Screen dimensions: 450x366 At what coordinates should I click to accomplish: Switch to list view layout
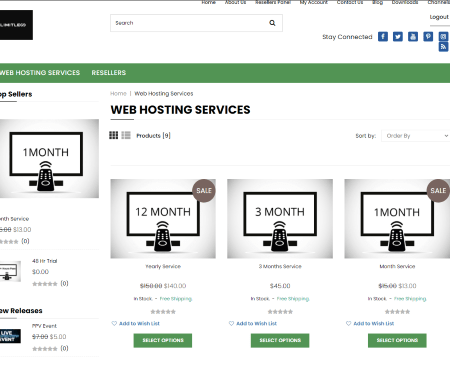coord(126,135)
